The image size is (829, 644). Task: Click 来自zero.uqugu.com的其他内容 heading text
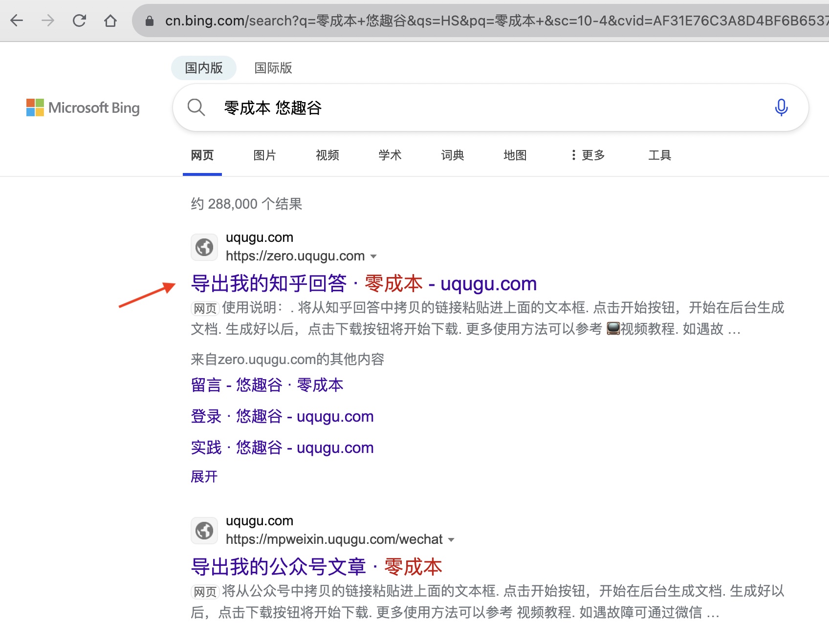tap(287, 359)
